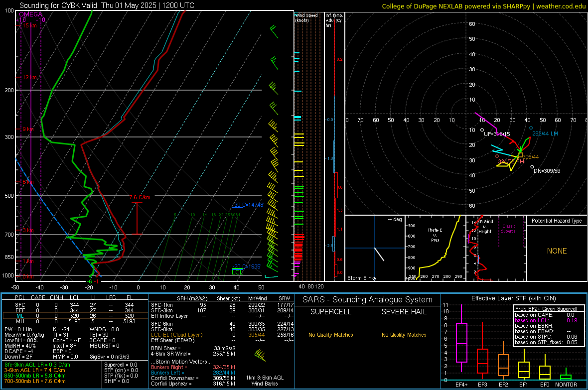This screenshot has width=588, height=390.
Task: Click the 'TT = 31' index value
Action: click(61, 335)
